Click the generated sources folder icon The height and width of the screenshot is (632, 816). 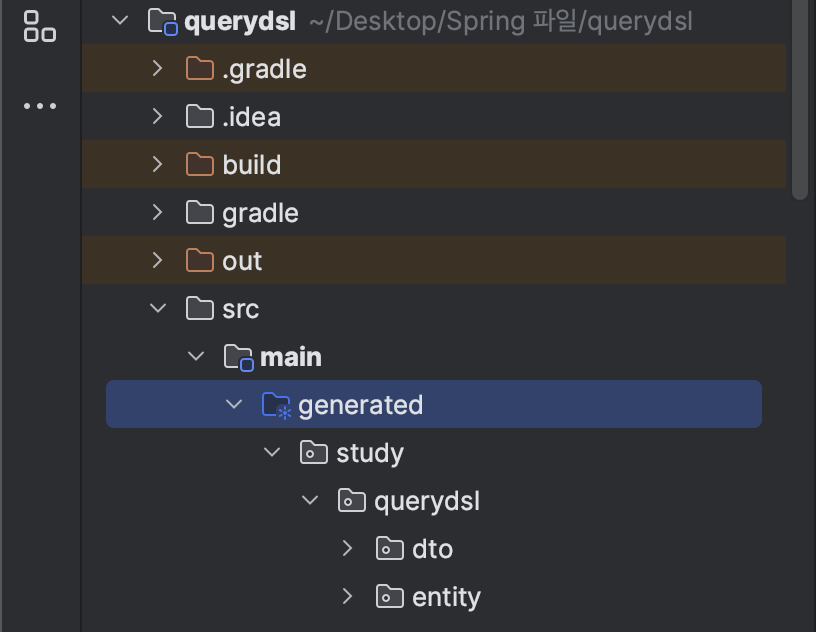(273, 404)
